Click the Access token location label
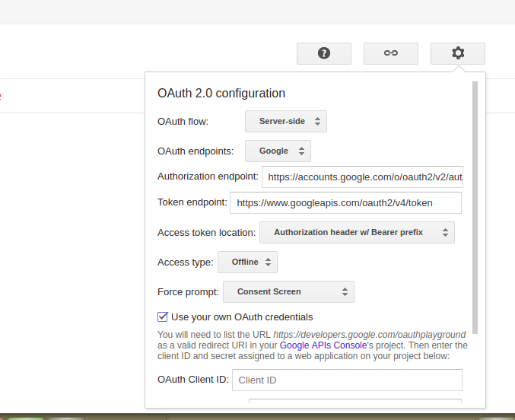 coord(207,233)
